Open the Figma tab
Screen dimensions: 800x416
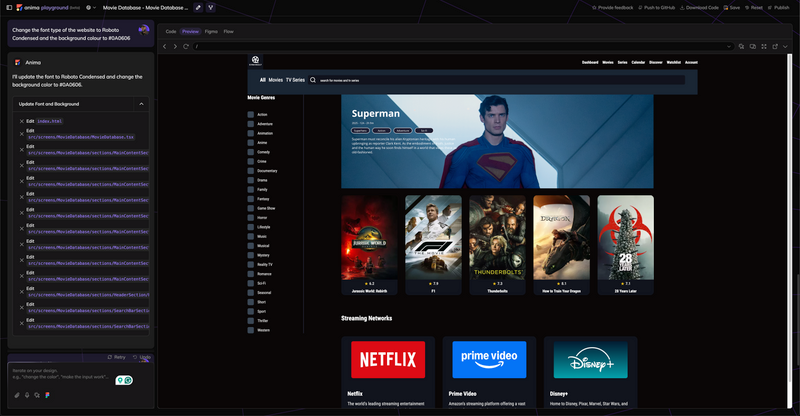point(211,32)
